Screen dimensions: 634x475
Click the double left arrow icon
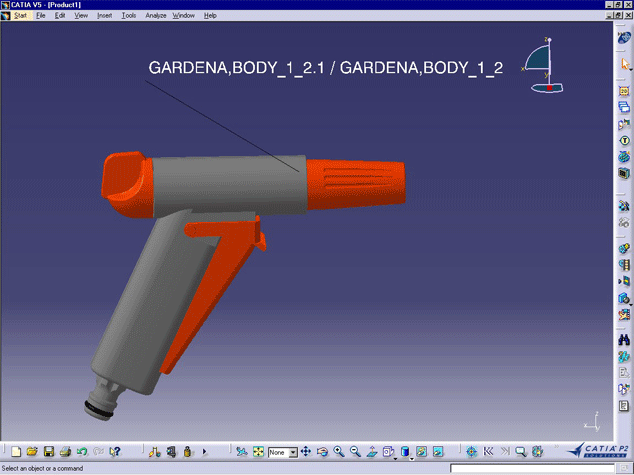488,451
